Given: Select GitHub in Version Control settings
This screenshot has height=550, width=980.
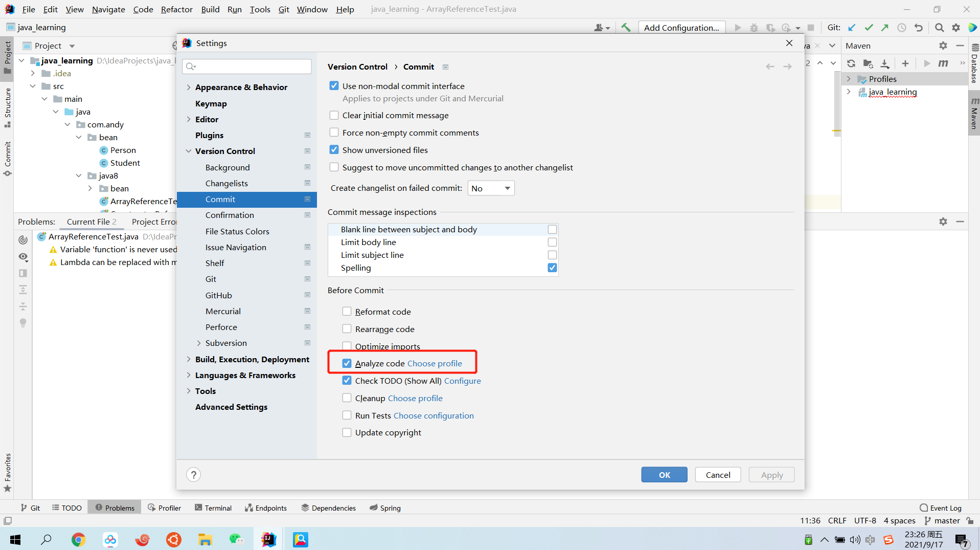Looking at the screenshot, I should pos(219,295).
